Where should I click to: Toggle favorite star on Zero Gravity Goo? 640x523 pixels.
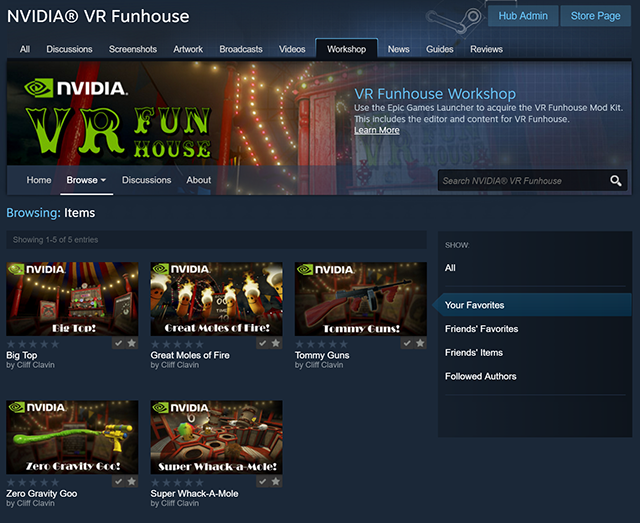click(x=131, y=482)
